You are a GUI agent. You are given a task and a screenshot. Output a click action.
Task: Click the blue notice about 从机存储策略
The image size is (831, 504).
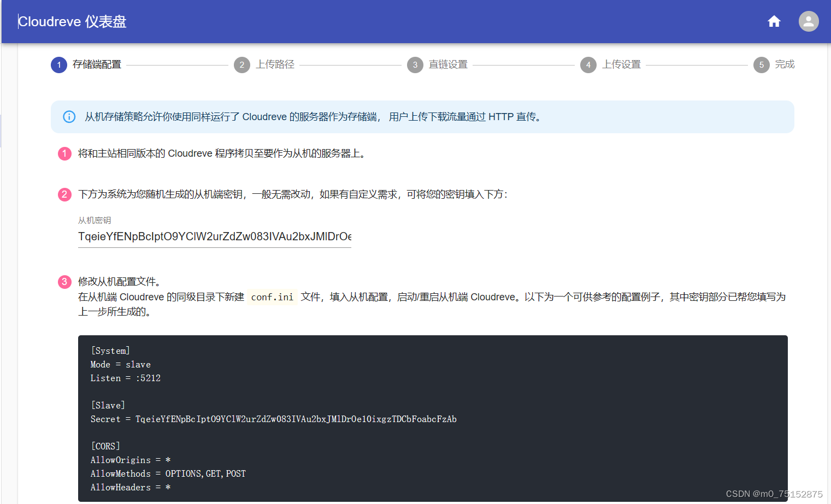[x=422, y=117]
